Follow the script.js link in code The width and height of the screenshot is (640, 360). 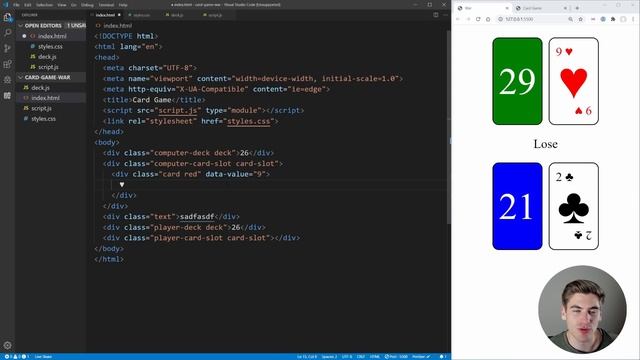coord(178,111)
